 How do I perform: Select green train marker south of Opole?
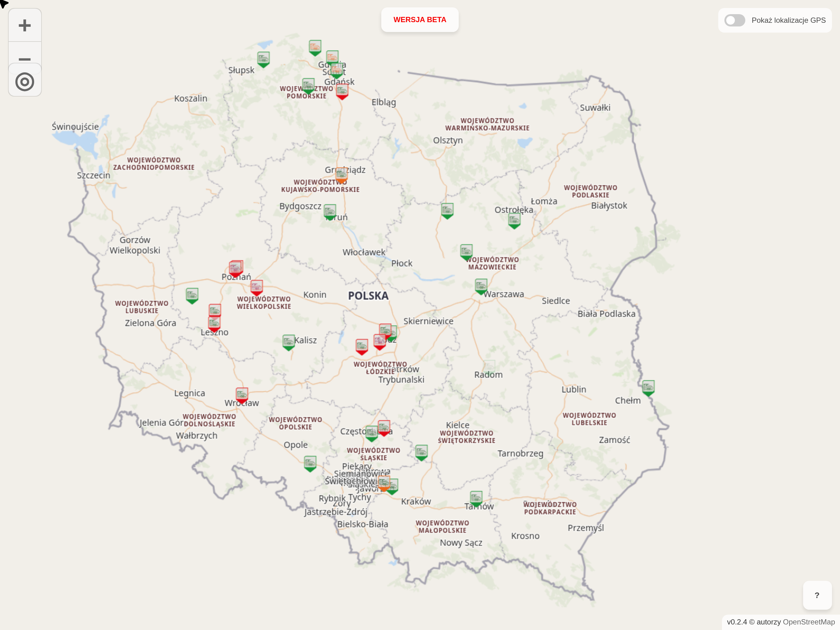[x=310, y=463]
